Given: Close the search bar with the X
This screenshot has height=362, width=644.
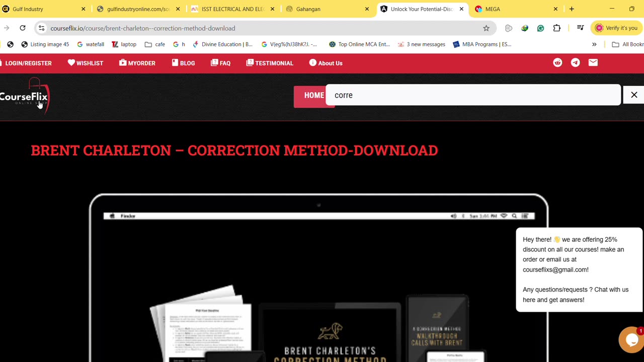Looking at the screenshot, I should coord(634,95).
